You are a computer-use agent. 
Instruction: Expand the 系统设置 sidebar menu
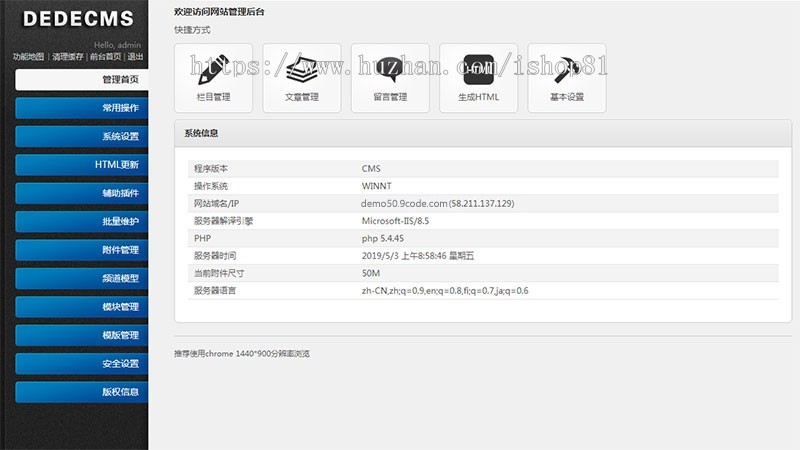tap(82, 136)
